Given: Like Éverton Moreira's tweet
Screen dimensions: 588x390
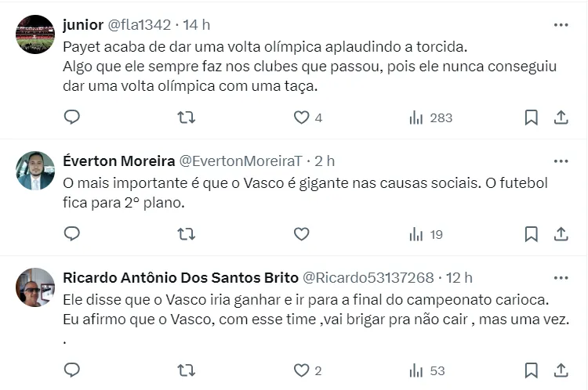Looking at the screenshot, I should pos(301,234).
